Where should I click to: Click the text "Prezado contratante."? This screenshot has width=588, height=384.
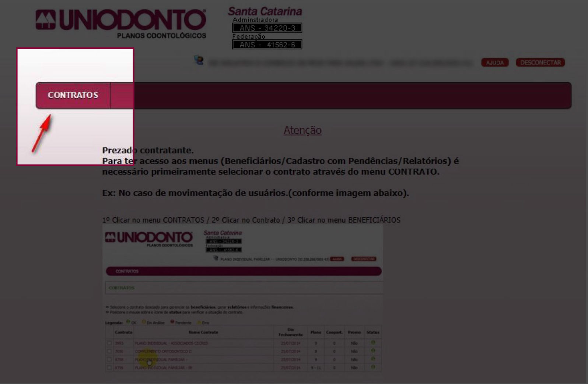pos(148,150)
